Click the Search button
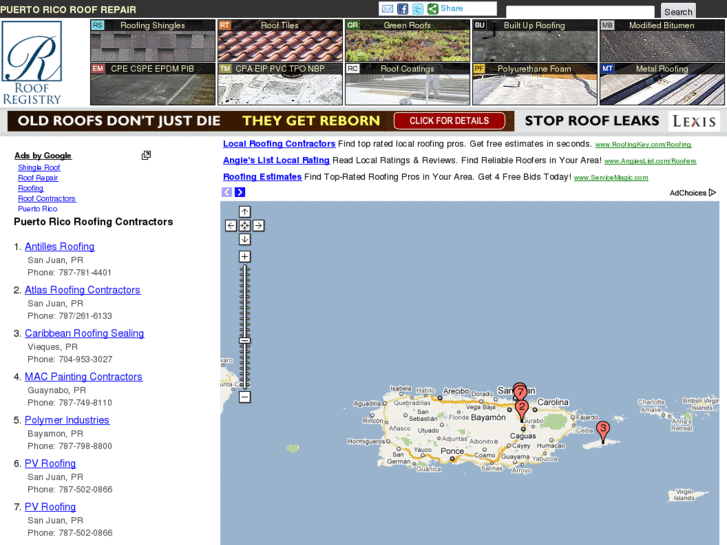 click(x=678, y=12)
